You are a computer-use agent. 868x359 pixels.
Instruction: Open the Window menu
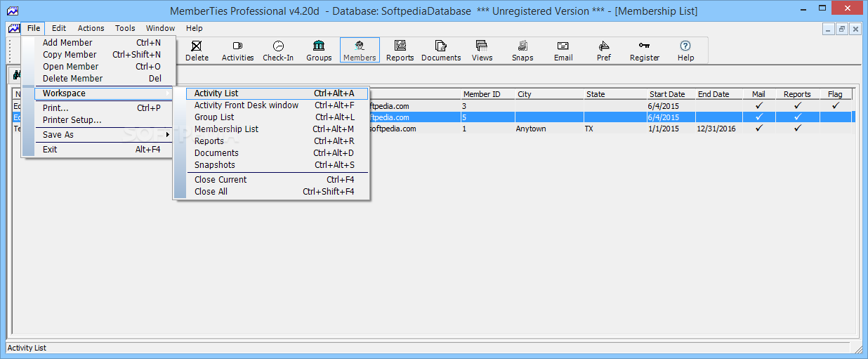161,28
